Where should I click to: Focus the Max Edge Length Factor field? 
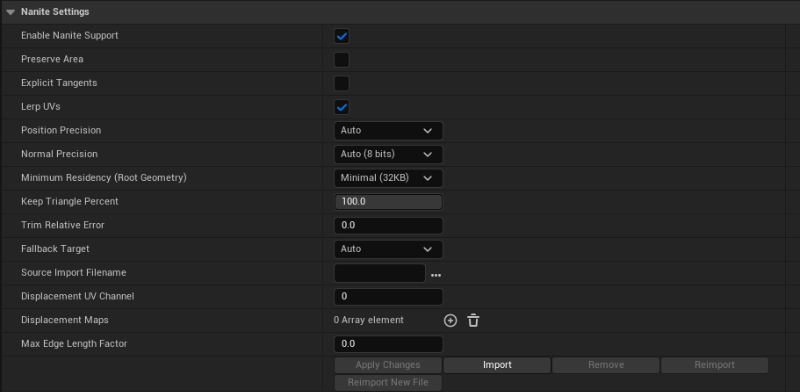tap(388, 344)
